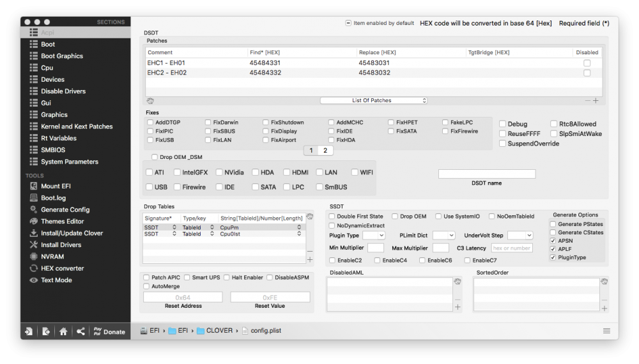
Task: Check Drop OEM _DSM option
Action: pos(155,156)
